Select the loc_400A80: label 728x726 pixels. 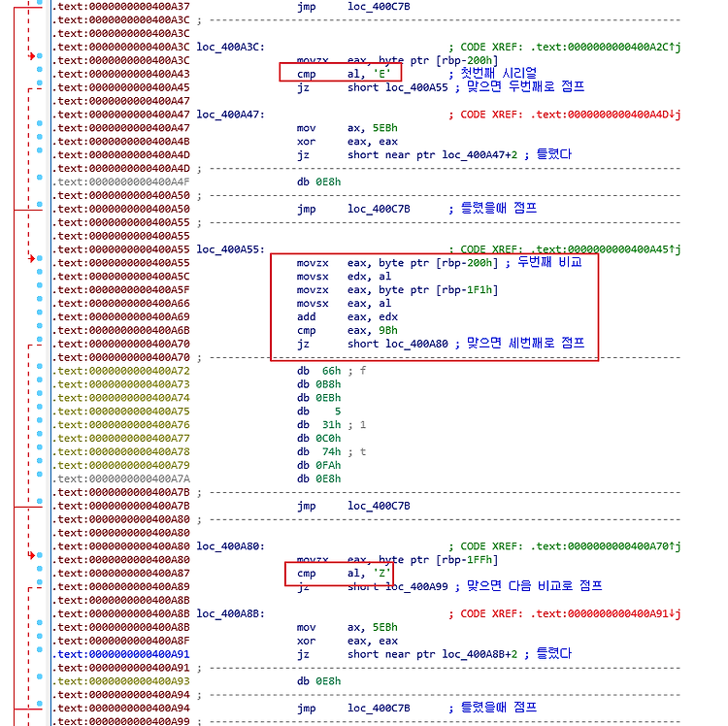pos(230,545)
